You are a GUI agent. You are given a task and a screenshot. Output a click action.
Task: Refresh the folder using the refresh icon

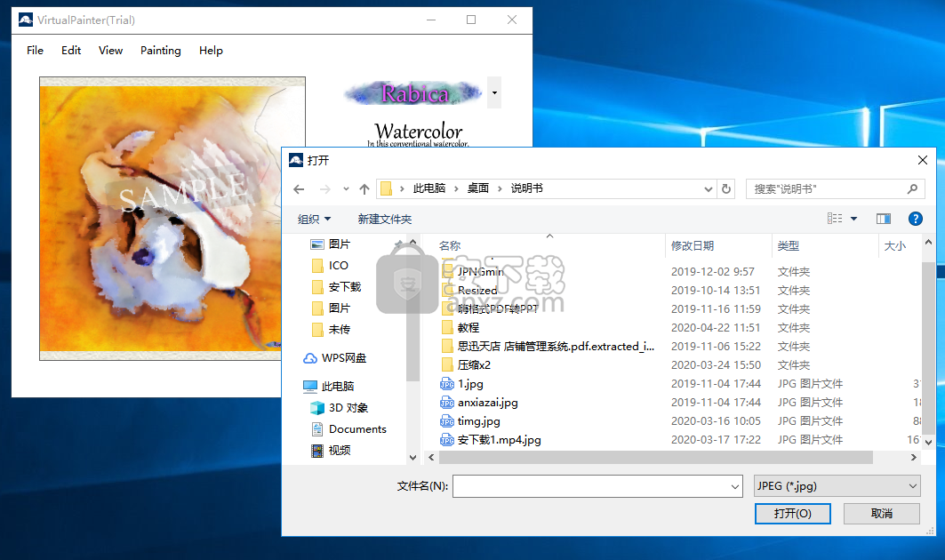(x=726, y=188)
